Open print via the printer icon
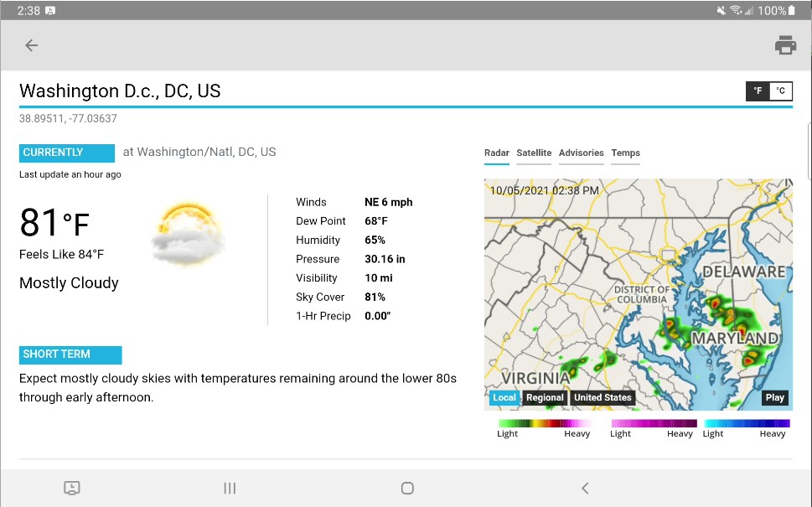Screen dimensions: 812x507 pos(785,45)
